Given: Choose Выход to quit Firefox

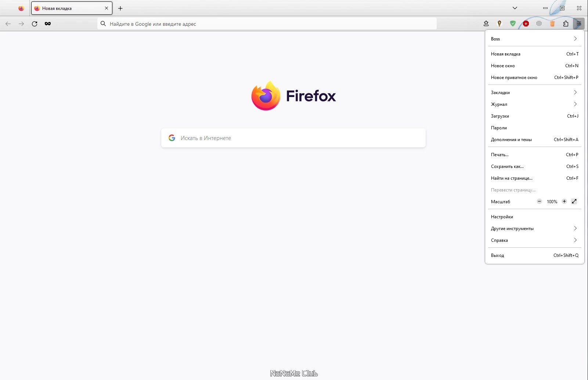Looking at the screenshot, I should [x=535, y=255].
